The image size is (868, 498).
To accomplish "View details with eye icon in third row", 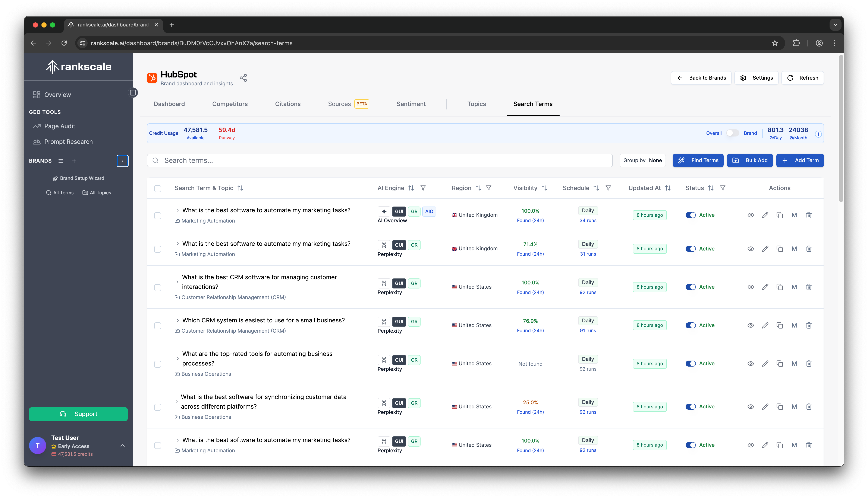I will click(751, 287).
